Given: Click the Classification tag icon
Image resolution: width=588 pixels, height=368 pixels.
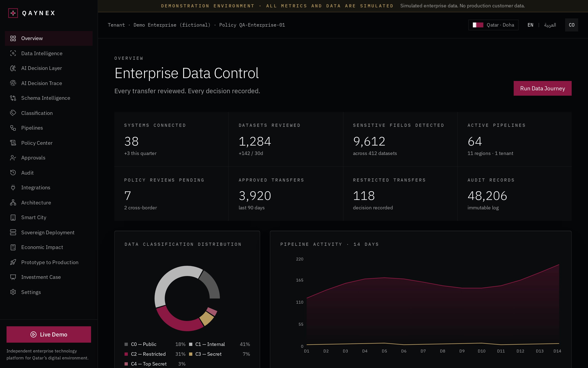Looking at the screenshot, I should coord(13,113).
